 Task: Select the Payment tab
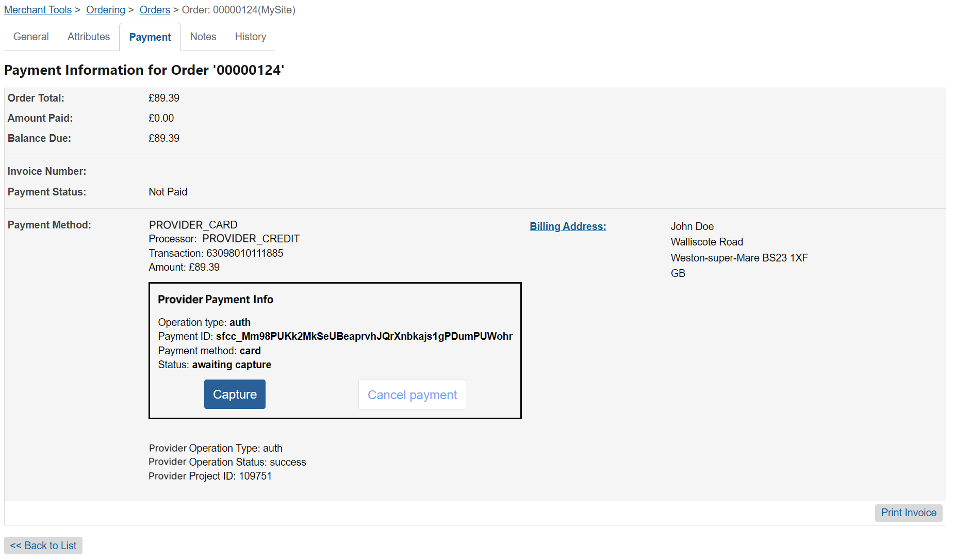150,37
